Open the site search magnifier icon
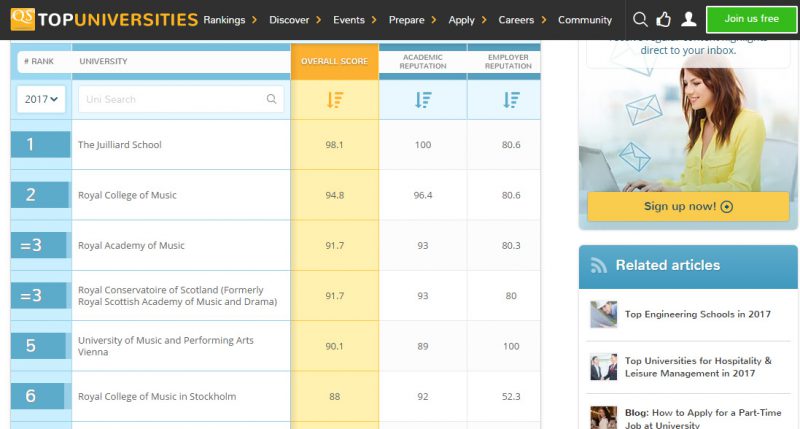800x429 pixels. (x=640, y=19)
